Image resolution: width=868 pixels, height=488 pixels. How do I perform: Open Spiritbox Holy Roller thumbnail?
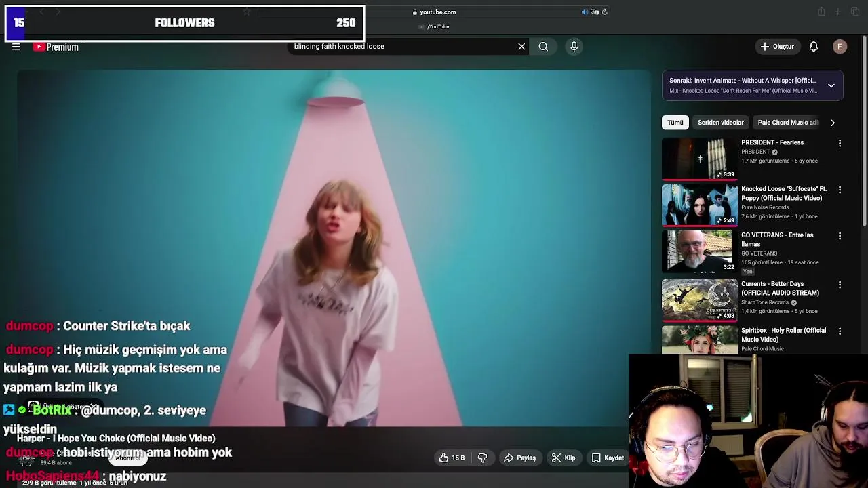[x=700, y=340]
